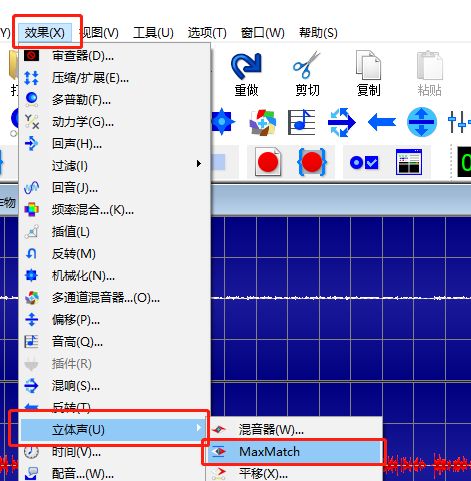Choose 多普勒(F)... effect
Viewport: 471px width, 481px height.
(115, 100)
